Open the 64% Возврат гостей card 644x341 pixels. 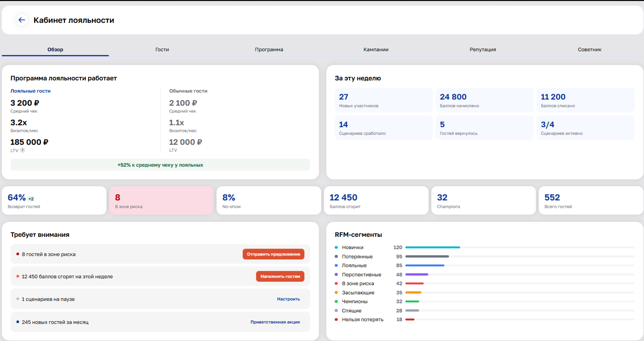click(54, 200)
